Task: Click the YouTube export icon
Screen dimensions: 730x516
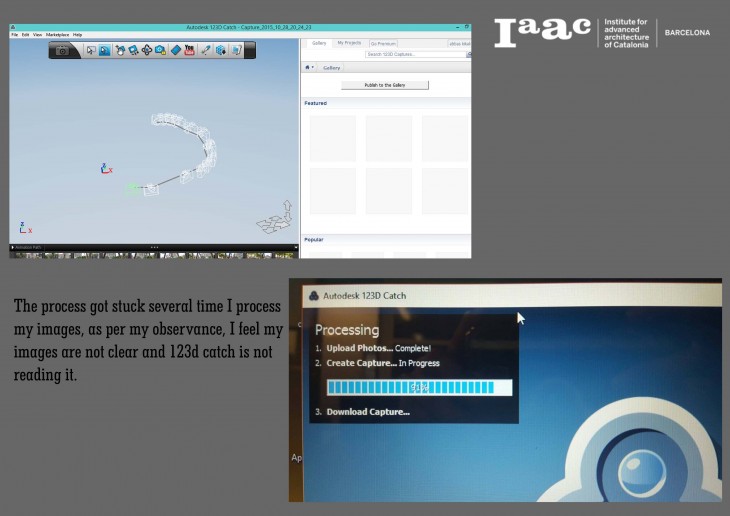Action: tap(189, 50)
